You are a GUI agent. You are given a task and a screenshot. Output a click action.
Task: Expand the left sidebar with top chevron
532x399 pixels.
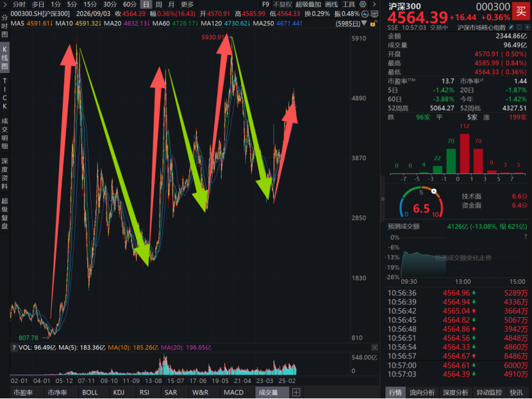pyautogui.click(x=4, y=4)
